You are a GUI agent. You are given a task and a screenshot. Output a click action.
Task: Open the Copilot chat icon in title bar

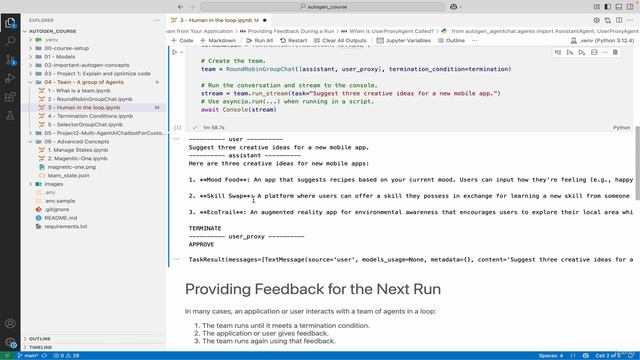coord(453,7)
